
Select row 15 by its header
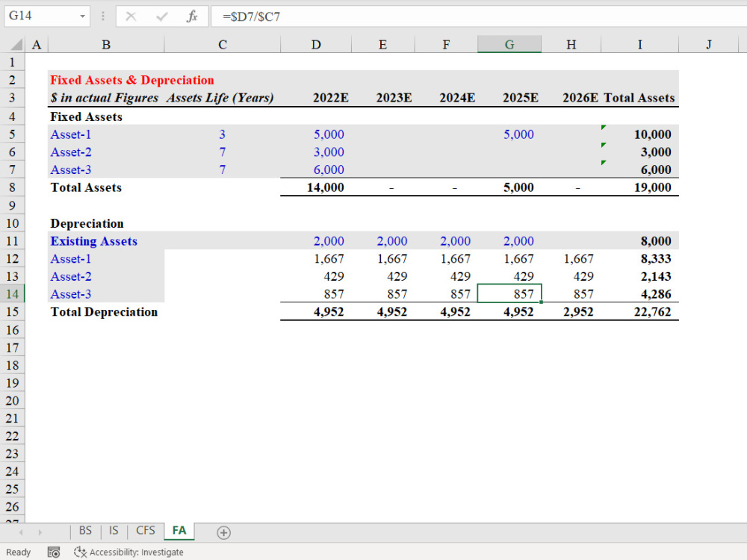point(13,311)
